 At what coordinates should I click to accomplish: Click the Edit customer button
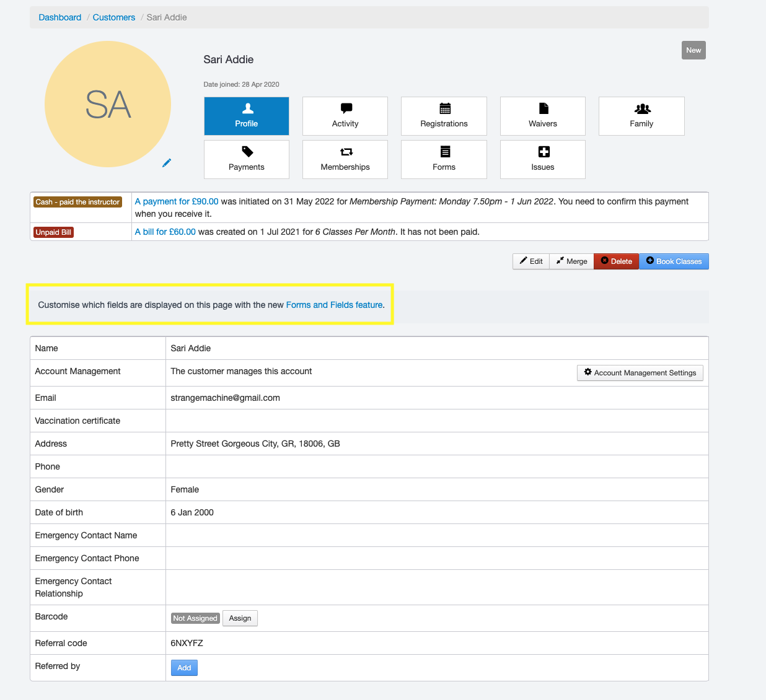point(531,261)
